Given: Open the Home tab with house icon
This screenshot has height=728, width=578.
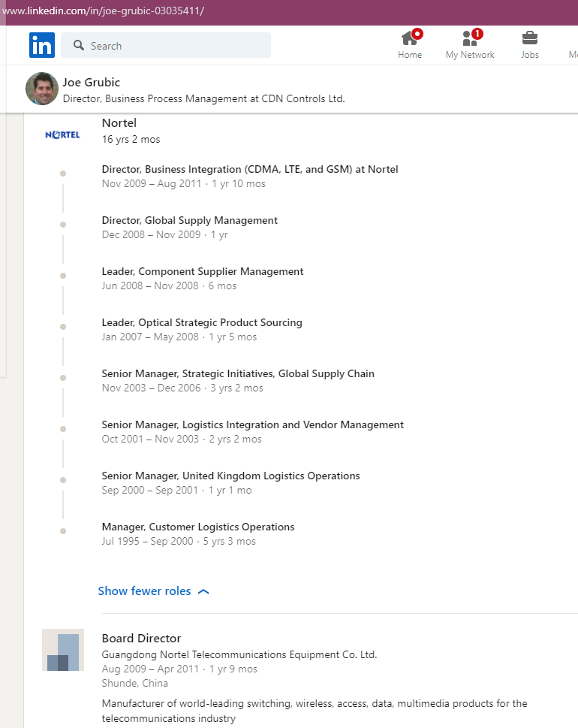Looking at the screenshot, I should tap(410, 45).
